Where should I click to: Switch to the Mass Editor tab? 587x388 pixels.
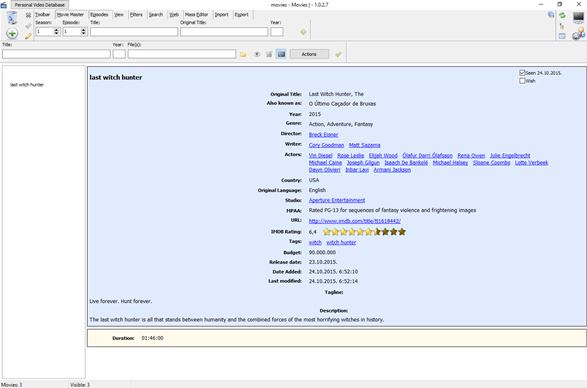point(196,15)
